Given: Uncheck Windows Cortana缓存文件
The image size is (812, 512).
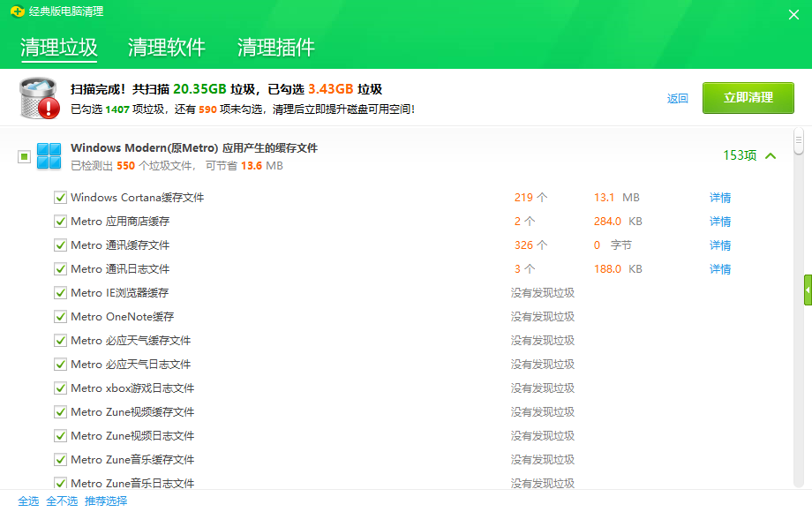Looking at the screenshot, I should [60, 197].
